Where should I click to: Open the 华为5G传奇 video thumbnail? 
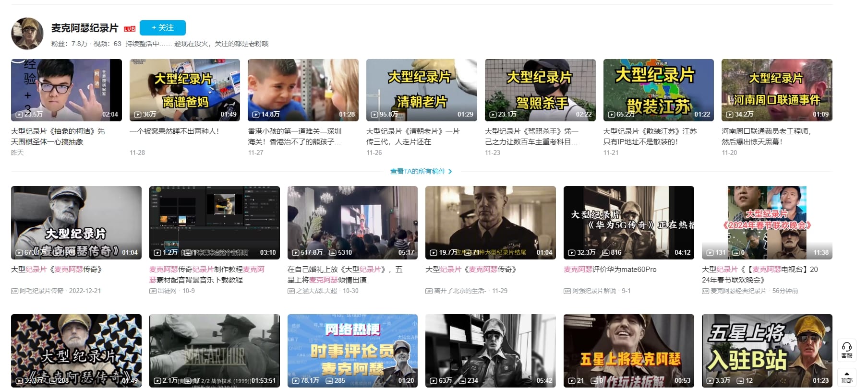628,223
